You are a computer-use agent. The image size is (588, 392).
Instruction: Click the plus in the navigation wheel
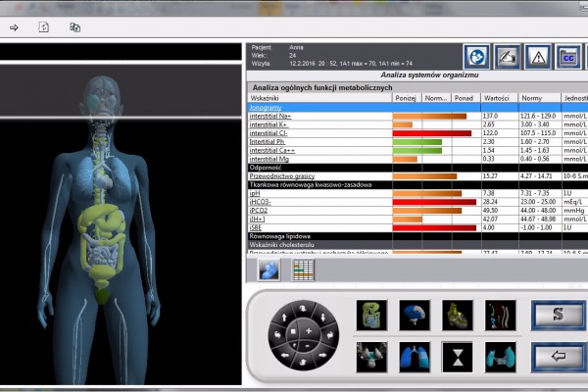coord(308,332)
